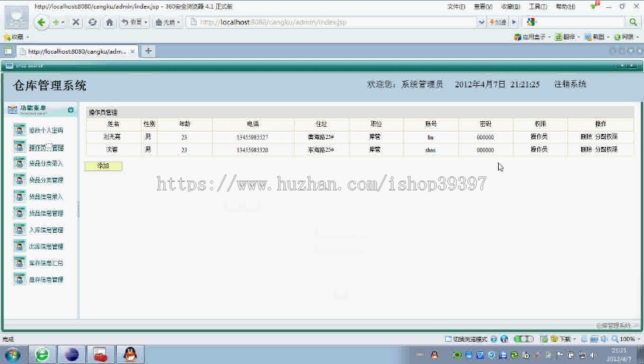Click the icon beside 盘存信息管理

19,279
